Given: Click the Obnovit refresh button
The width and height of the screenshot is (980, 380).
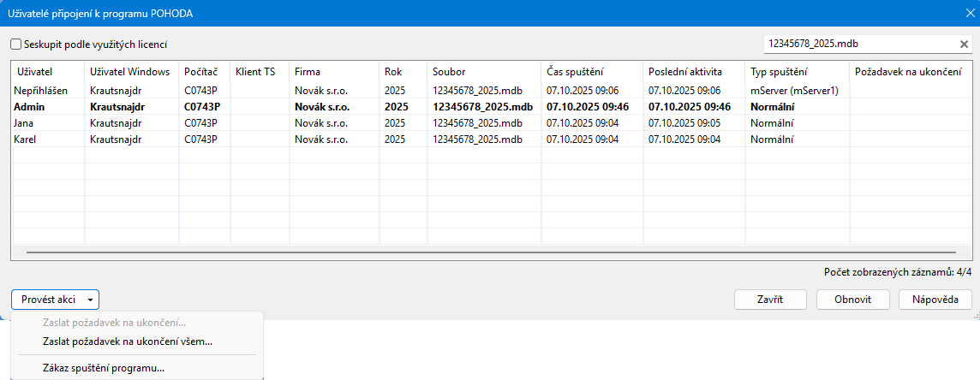Looking at the screenshot, I should pos(854,300).
